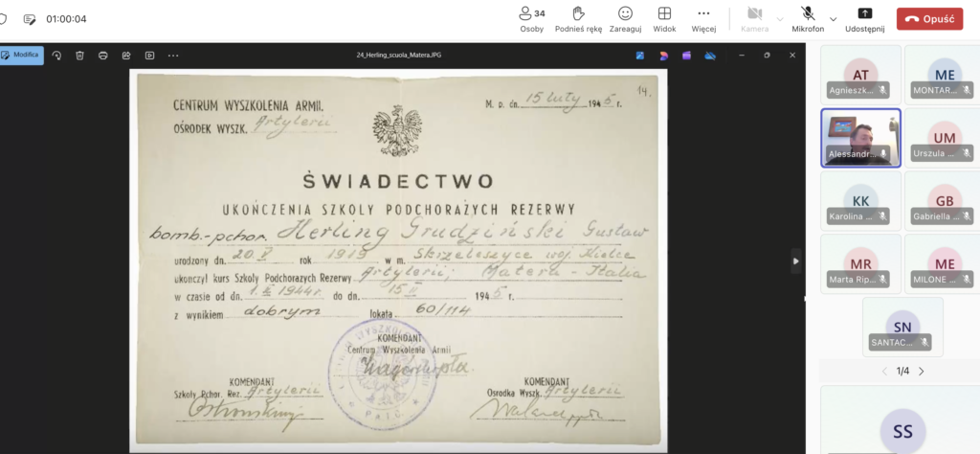Unmute using the Mikrofon toggle

click(808, 18)
